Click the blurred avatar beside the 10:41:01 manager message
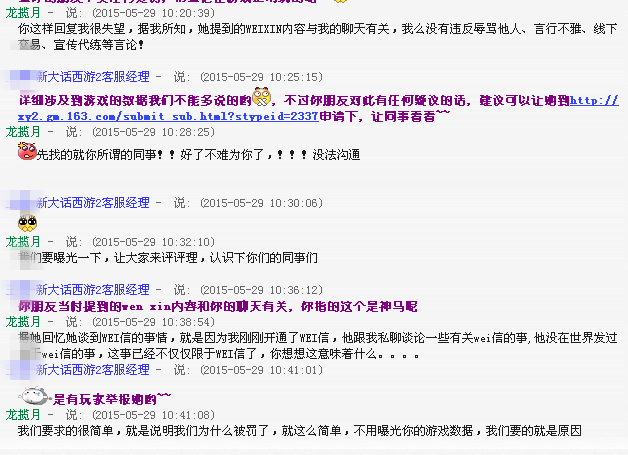The image size is (628, 455). tap(19, 369)
